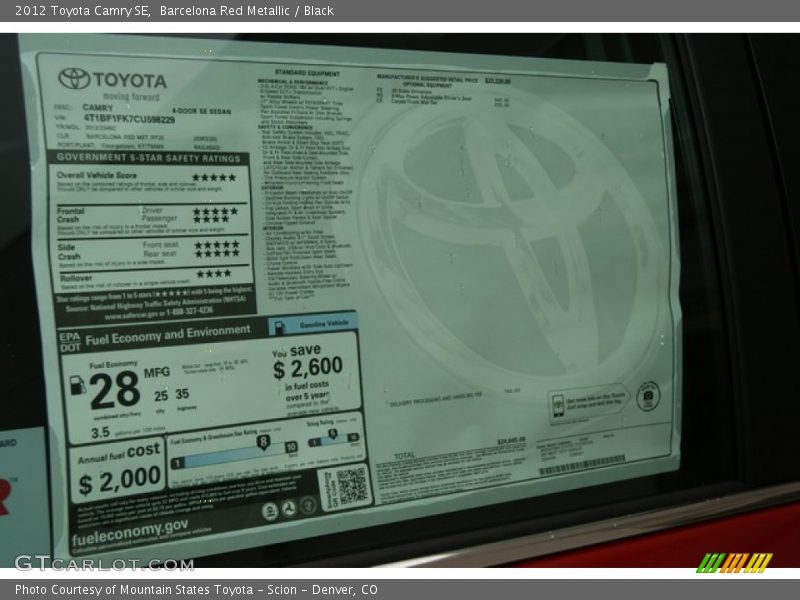Viewport: 800px width, 600px height.
Task: Click the Gasoline Vehicle pump icon in the blue tab
Action: coord(279,327)
